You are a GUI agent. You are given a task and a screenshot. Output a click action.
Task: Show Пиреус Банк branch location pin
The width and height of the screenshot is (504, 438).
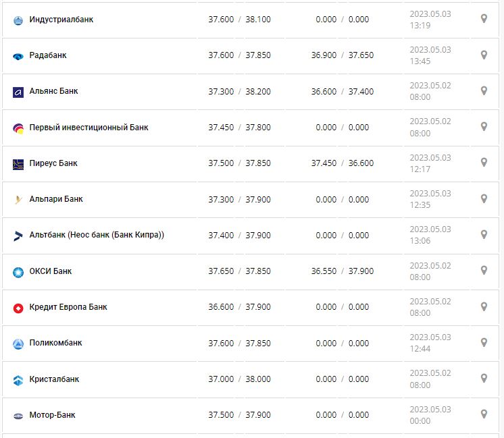pos(484,163)
